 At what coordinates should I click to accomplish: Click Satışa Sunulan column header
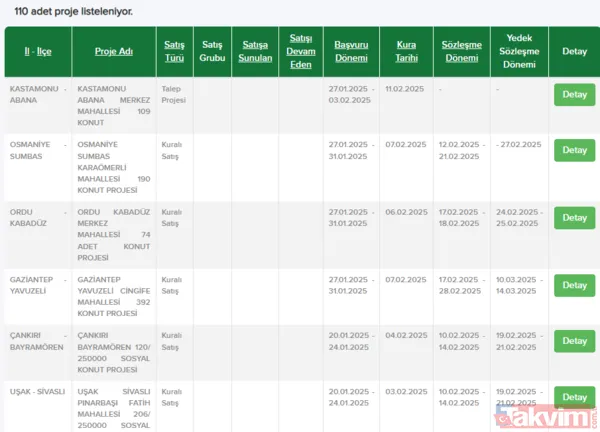tap(254, 51)
